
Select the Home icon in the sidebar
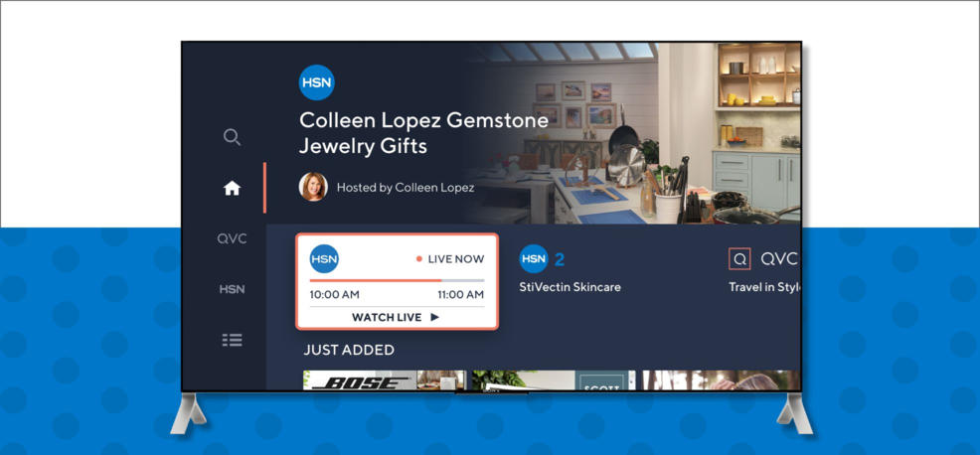232,188
